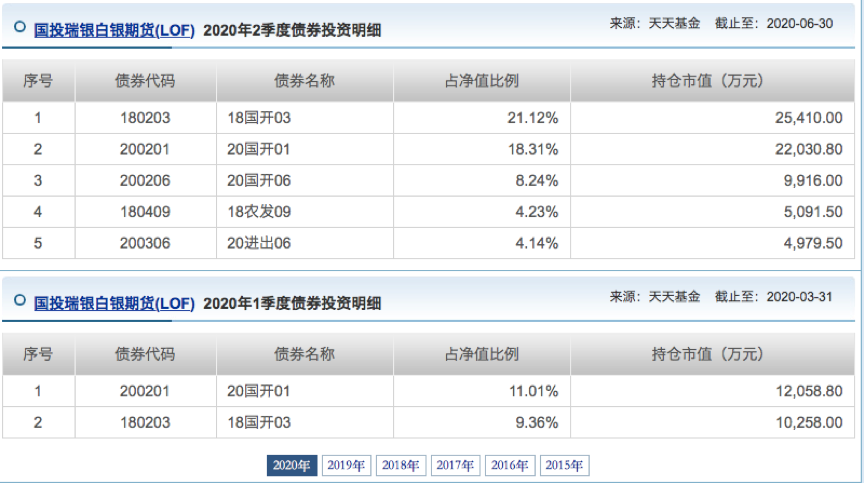Click the circle bullet beside the Q2 heading
Image resolution: width=864 pixels, height=483 pixels.
click(x=20, y=26)
